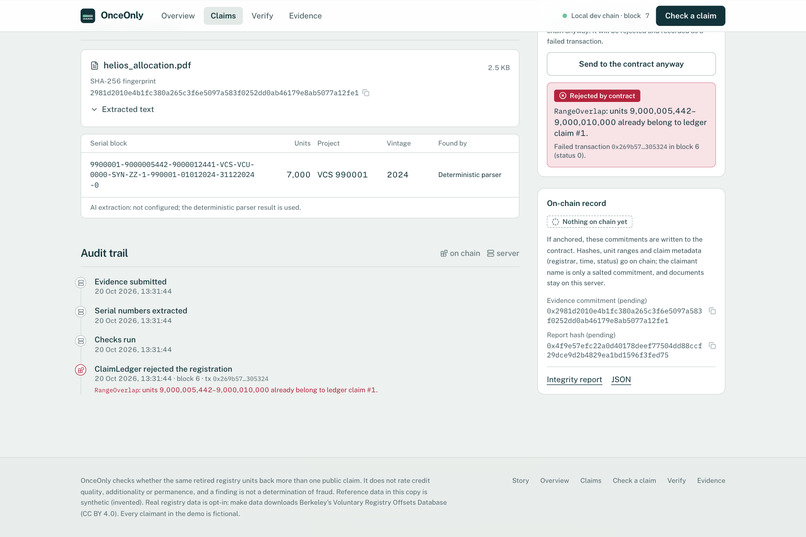The width and height of the screenshot is (806, 537).
Task: Click the 7,000 units value
Action: click(299, 175)
